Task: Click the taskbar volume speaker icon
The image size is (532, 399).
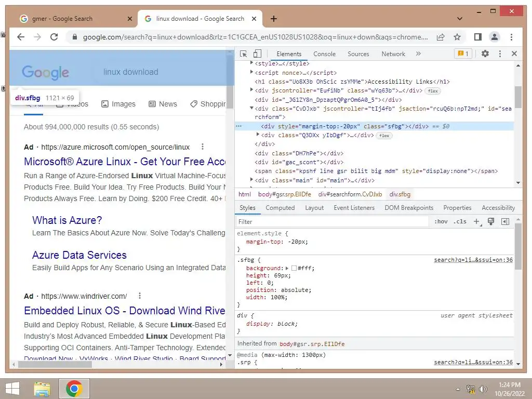Action: pyautogui.click(x=483, y=389)
